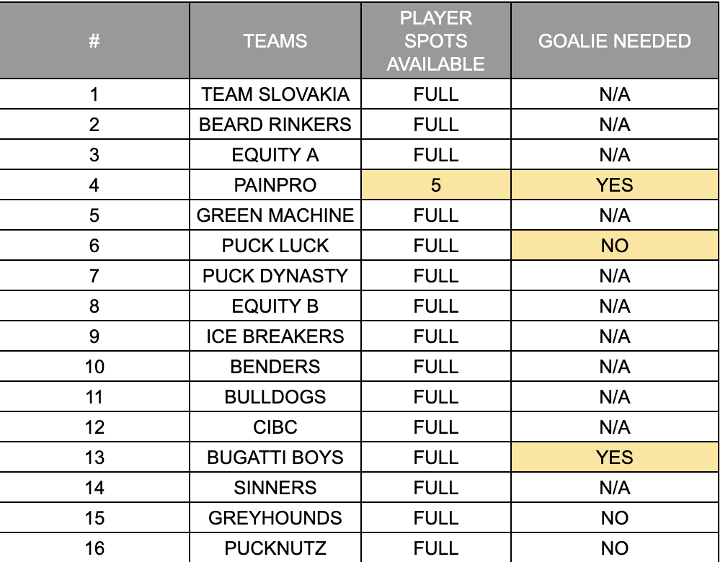Select the PLAYER SPOTS AVAILABLE header

click(436, 41)
